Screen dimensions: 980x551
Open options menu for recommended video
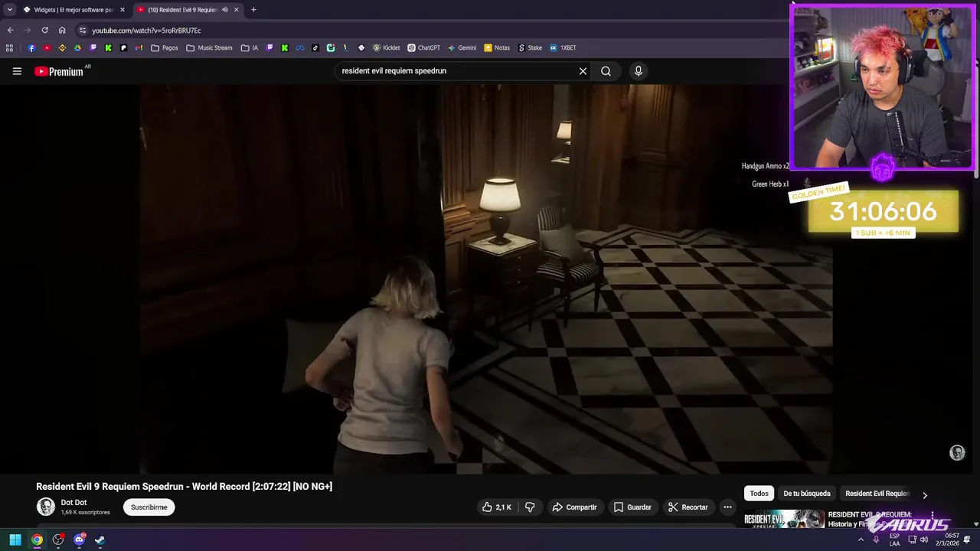coord(933,515)
